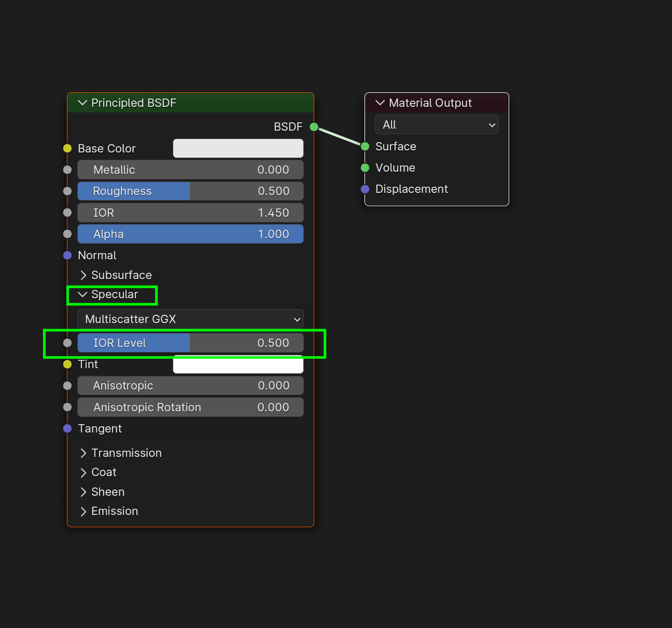
Task: Click the Tint color swatch
Action: [238, 365]
